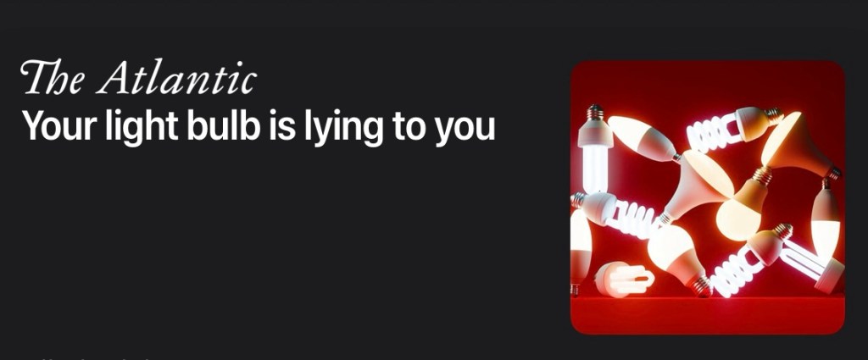Open the light bulbs article thumbnail
Viewport: 868px width, 360px height.
708,197
